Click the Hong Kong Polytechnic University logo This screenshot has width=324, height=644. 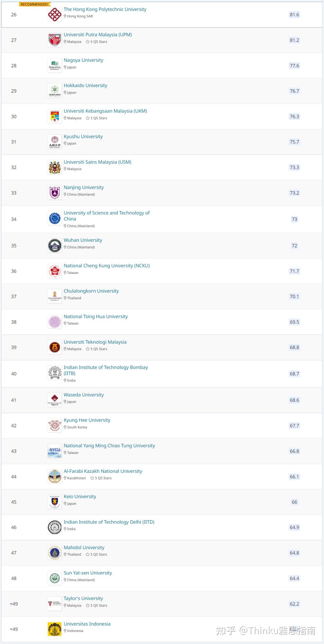55,15
